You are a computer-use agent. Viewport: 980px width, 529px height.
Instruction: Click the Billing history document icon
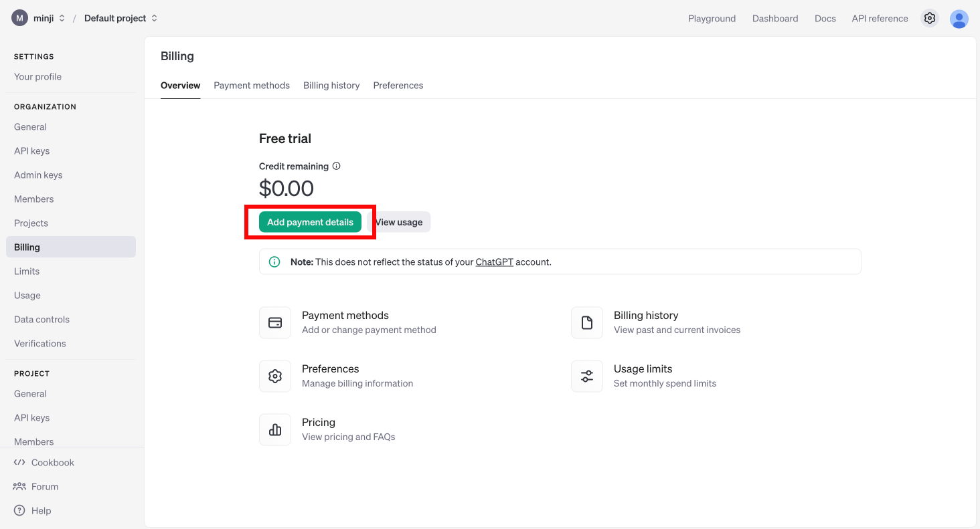(587, 323)
